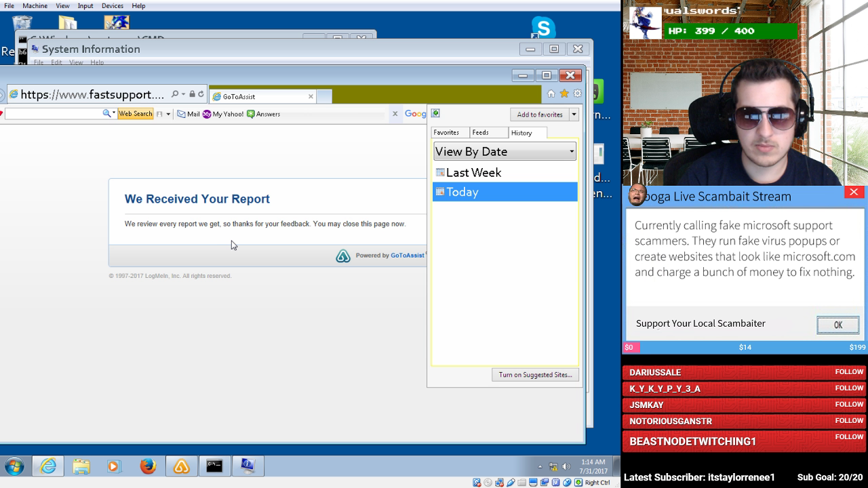Screen dimensions: 868x488
Task: Open Windows Explorer from the taskbar
Action: 81,466
